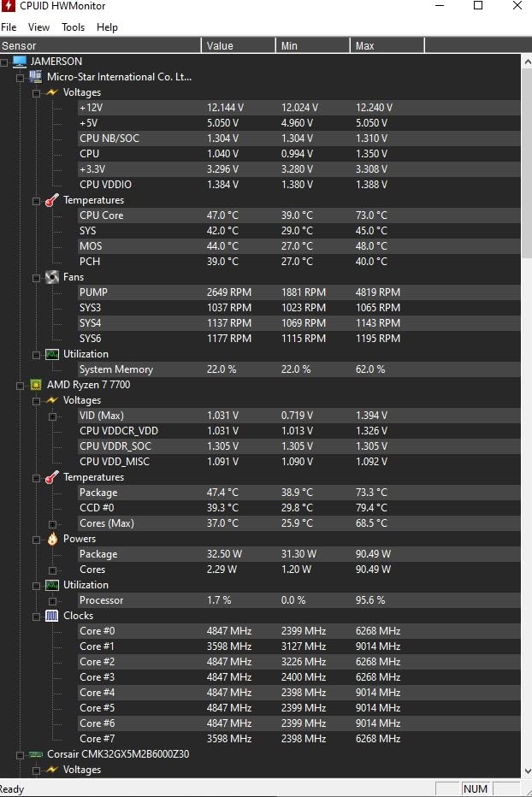This screenshot has height=797, width=532.
Task: Open the Tools menu
Action: [x=74, y=27]
